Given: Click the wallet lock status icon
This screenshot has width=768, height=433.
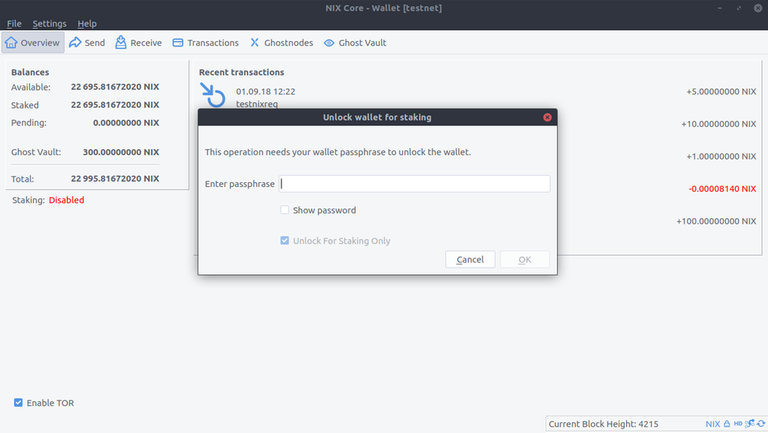Looking at the screenshot, I should click(727, 424).
